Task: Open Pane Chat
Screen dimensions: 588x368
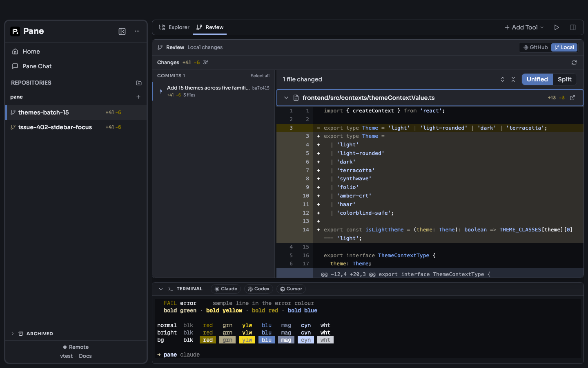Action: (x=76, y=66)
